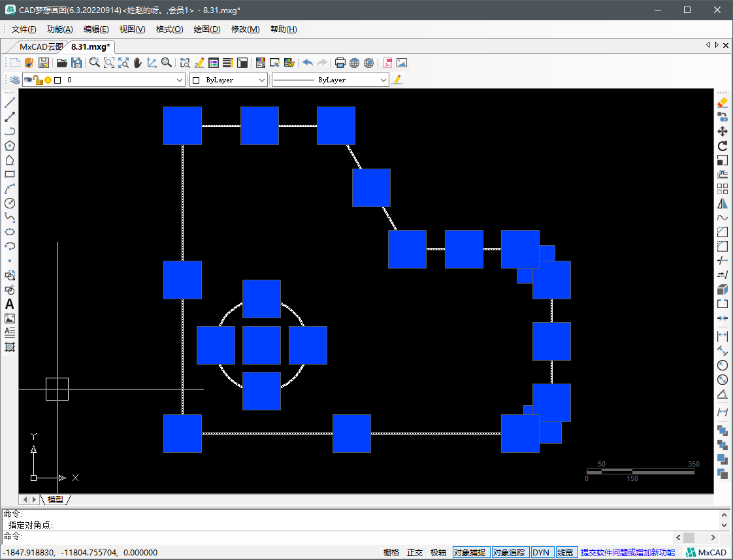Toggle 对象追踪 object tracking

click(510, 553)
